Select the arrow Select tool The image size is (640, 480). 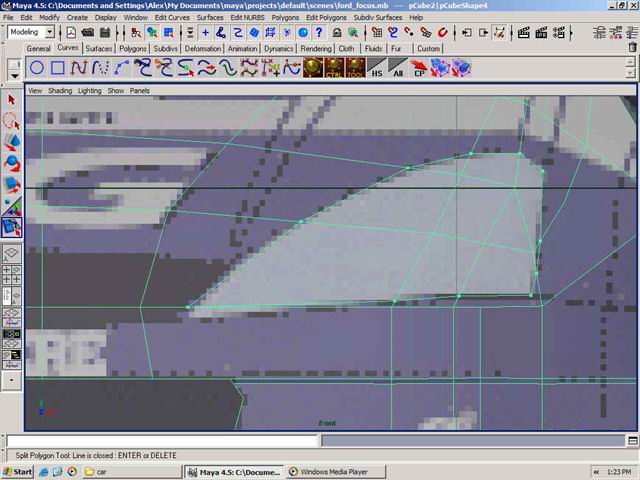point(12,99)
